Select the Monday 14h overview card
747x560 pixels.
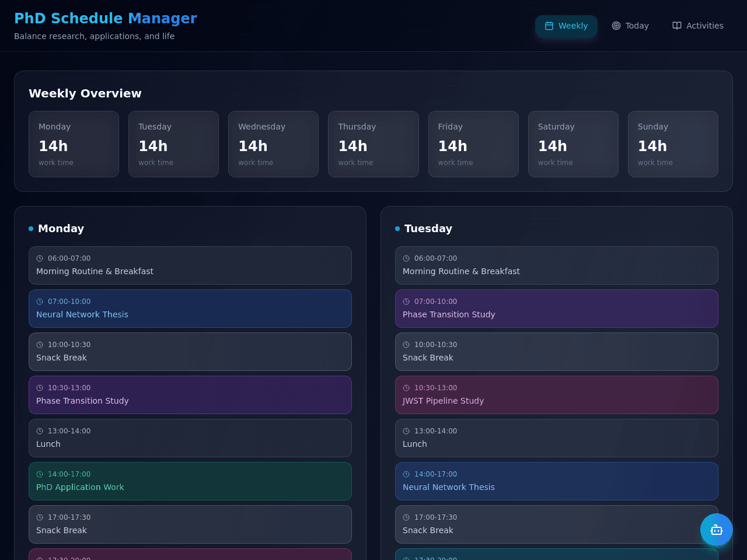click(74, 144)
